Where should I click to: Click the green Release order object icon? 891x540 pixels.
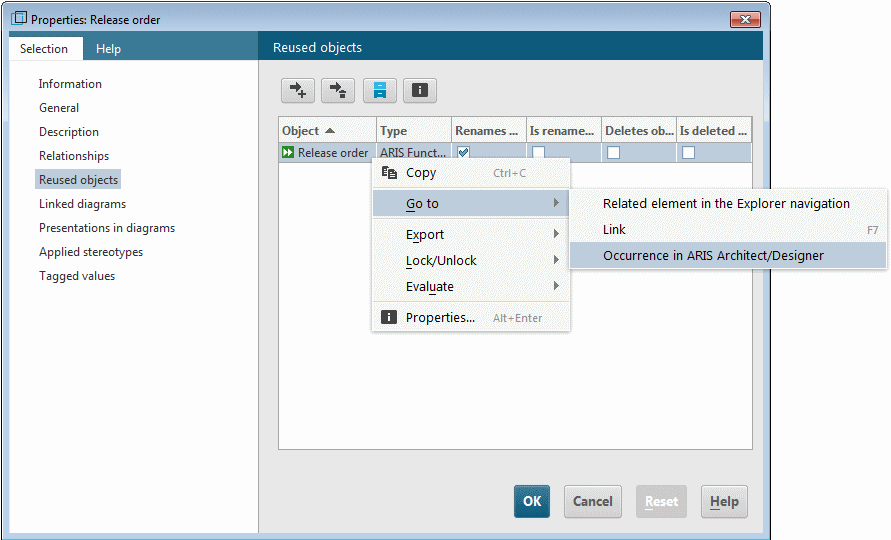(288, 152)
